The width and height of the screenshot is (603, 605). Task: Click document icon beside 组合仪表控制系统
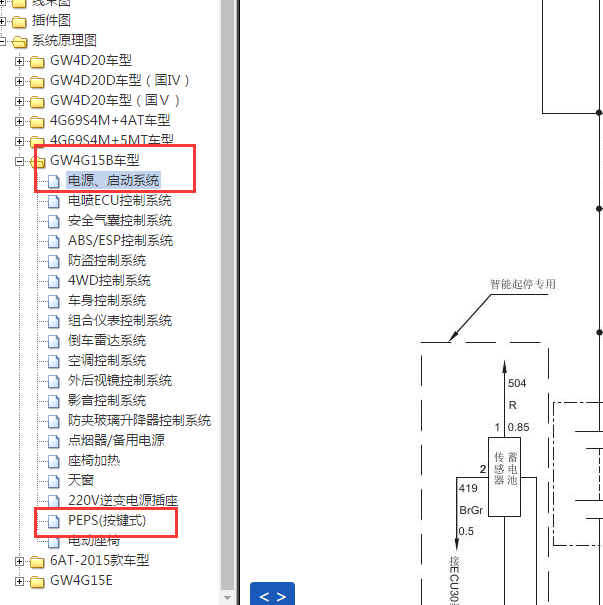(x=54, y=321)
